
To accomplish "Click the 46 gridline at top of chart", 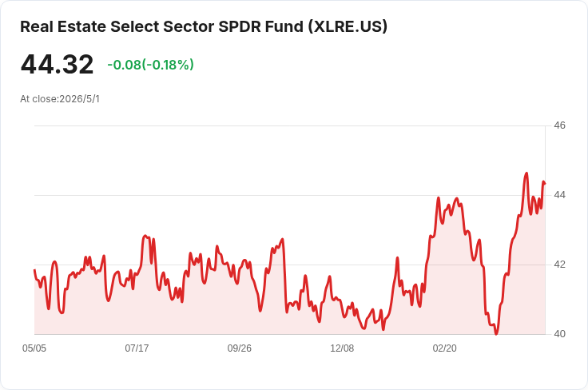I will coord(289,125).
